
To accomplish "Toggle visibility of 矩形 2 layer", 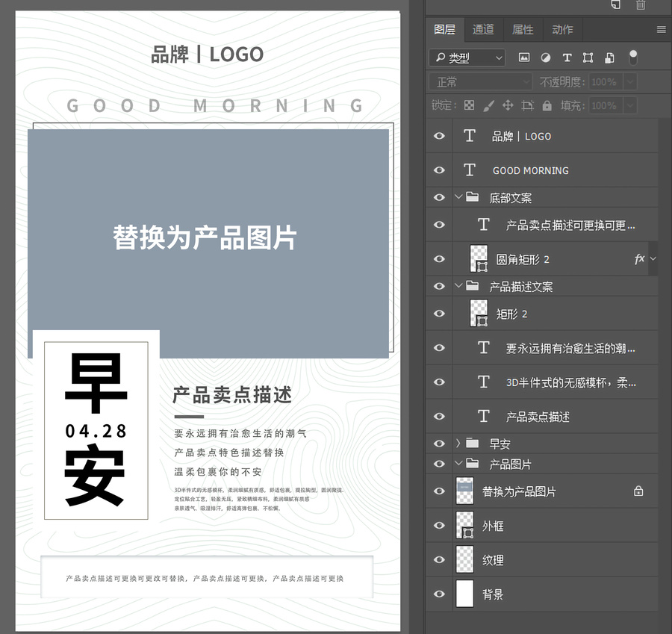I will tap(439, 314).
